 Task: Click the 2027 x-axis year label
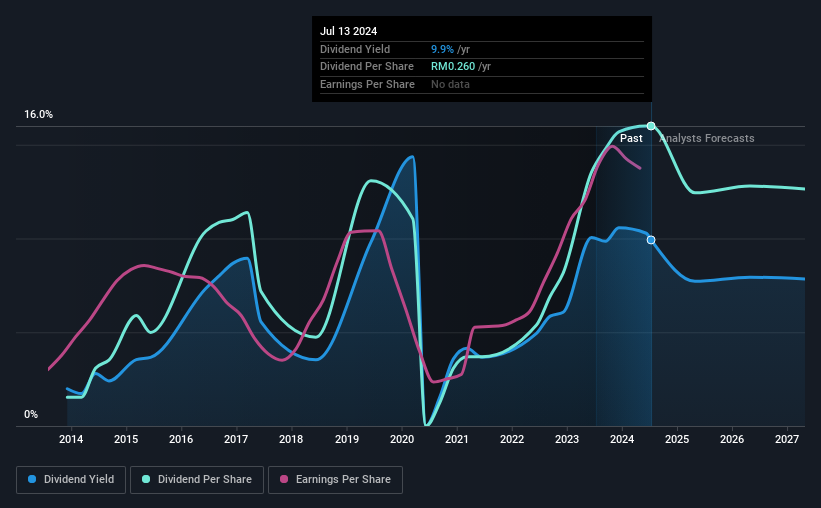[787, 439]
